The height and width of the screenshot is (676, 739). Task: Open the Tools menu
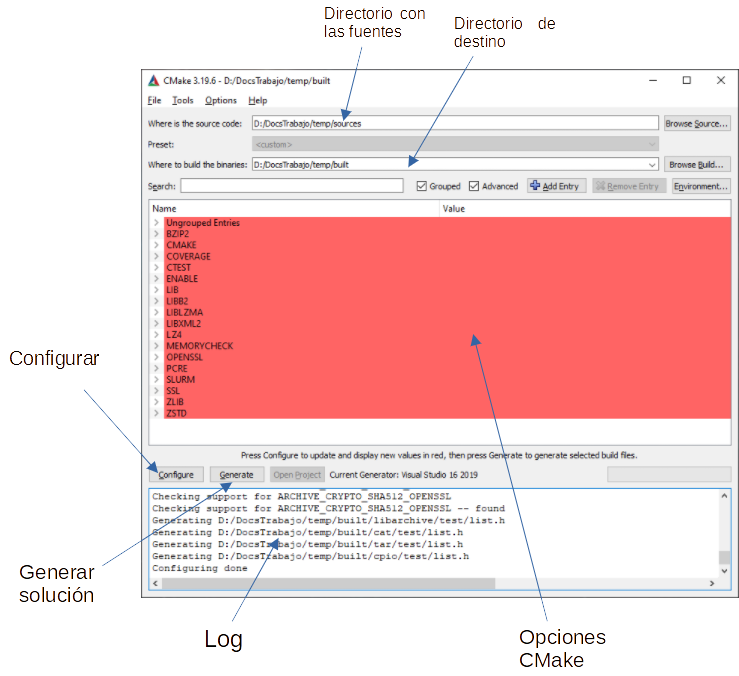tap(182, 100)
